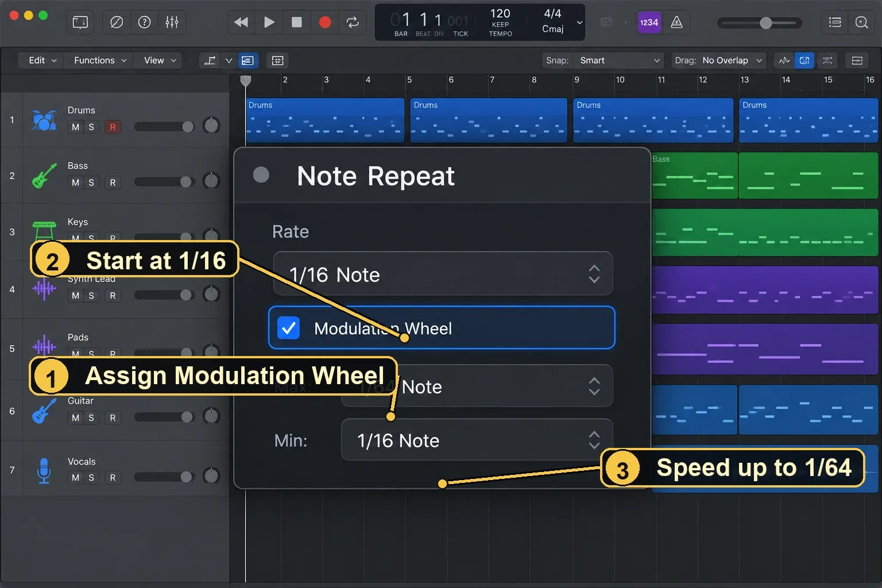Click bar 13 on the ruler
The image size is (882, 588).
click(744, 80)
